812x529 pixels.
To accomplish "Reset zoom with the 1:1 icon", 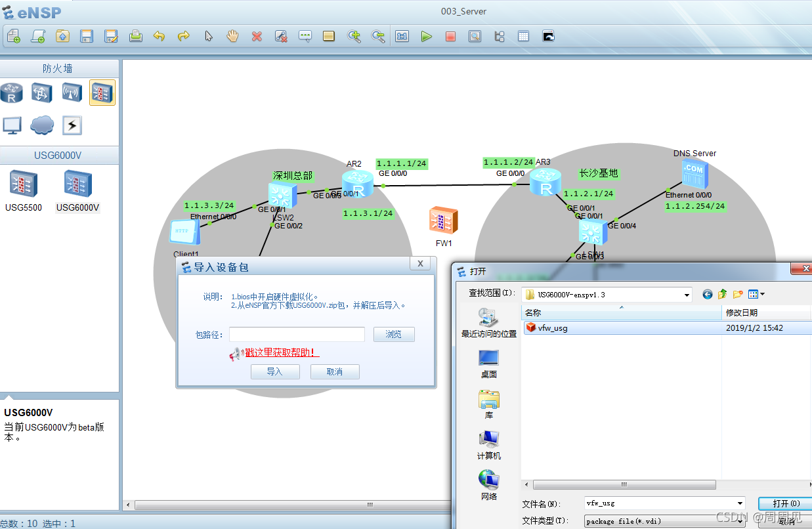I will [402, 37].
